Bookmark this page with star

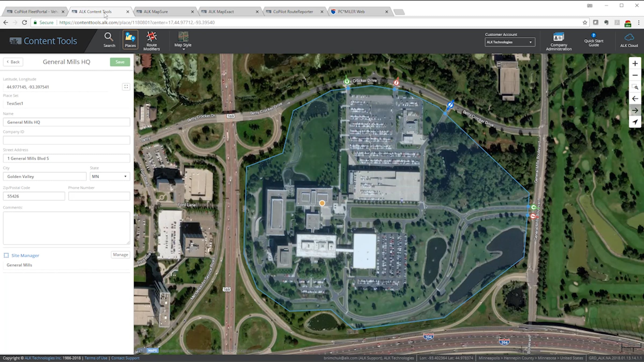[x=585, y=23]
